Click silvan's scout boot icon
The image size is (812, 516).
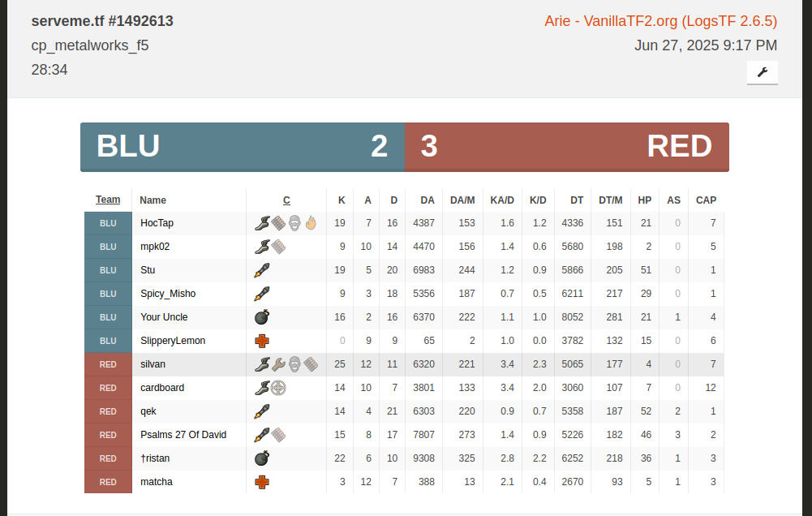point(262,364)
